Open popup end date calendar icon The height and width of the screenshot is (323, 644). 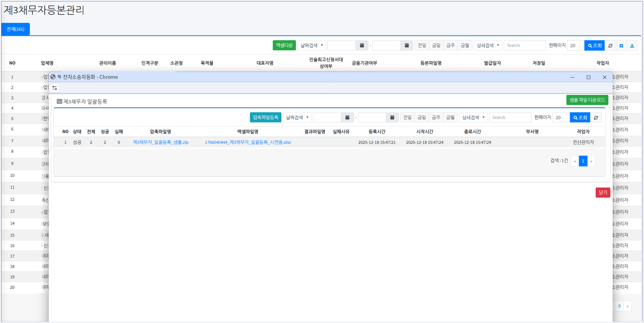(392, 118)
